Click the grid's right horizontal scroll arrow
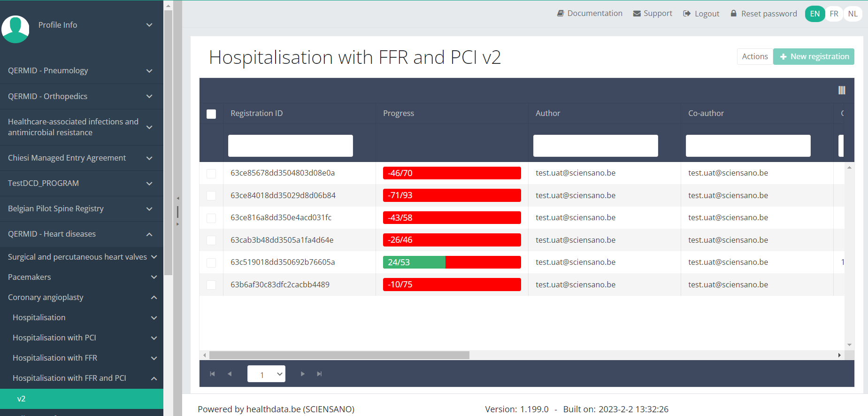Image resolution: width=868 pixels, height=416 pixels. 839,355
